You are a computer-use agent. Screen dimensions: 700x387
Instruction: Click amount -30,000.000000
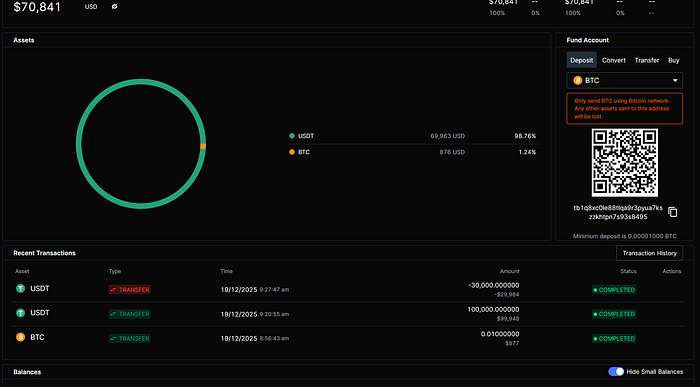coord(494,285)
